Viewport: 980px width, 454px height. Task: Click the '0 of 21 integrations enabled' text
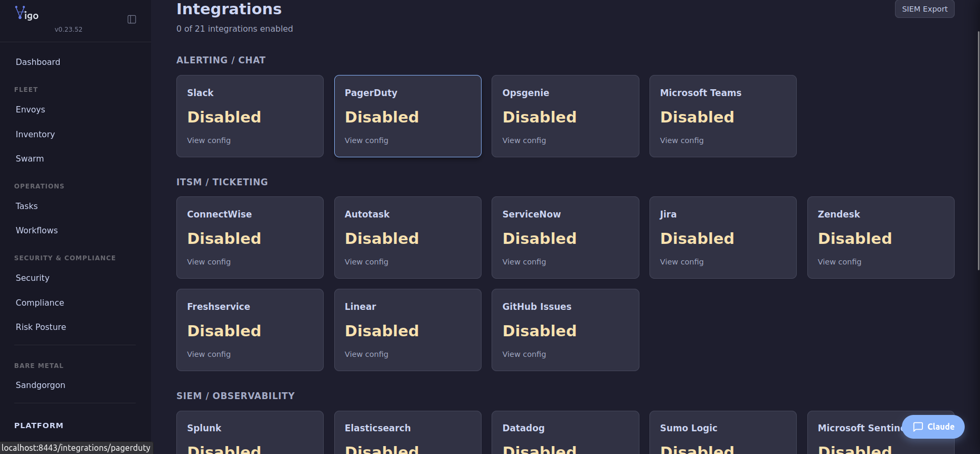[234, 29]
